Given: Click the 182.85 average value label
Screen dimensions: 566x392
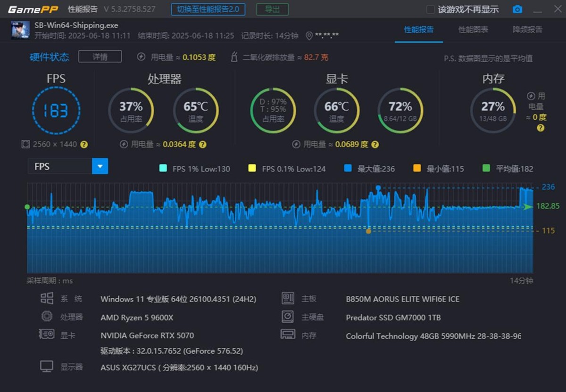Looking at the screenshot, I should point(548,206).
